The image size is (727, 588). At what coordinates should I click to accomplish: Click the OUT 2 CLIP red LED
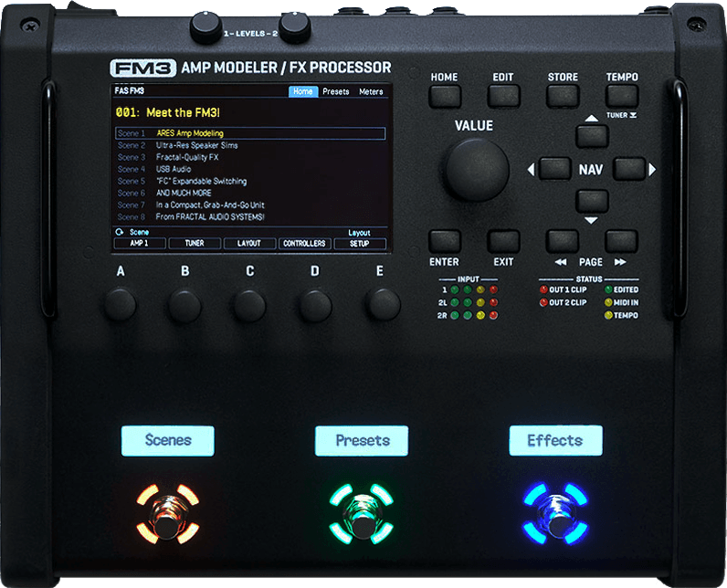point(543,302)
